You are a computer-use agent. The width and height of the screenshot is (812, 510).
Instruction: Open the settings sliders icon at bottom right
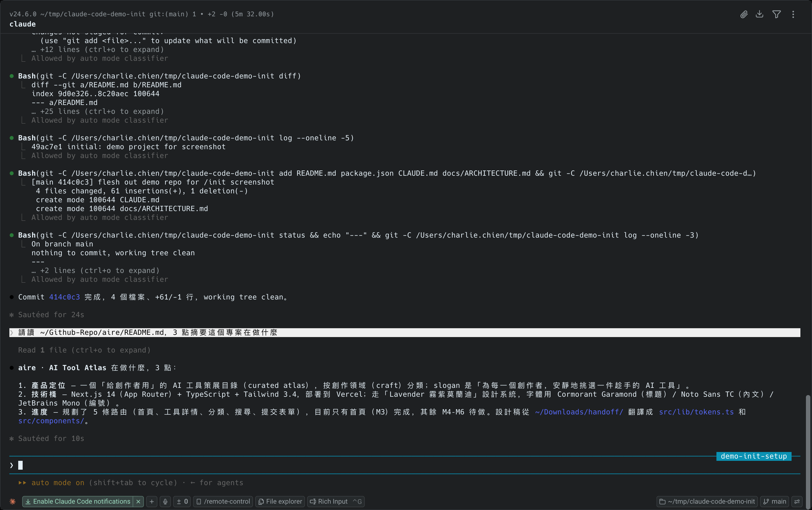[797, 501]
